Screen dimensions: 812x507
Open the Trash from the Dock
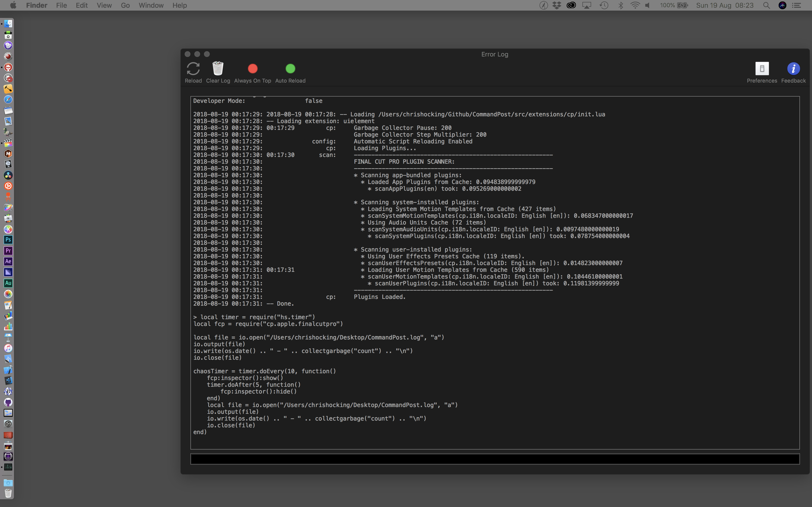point(8,493)
